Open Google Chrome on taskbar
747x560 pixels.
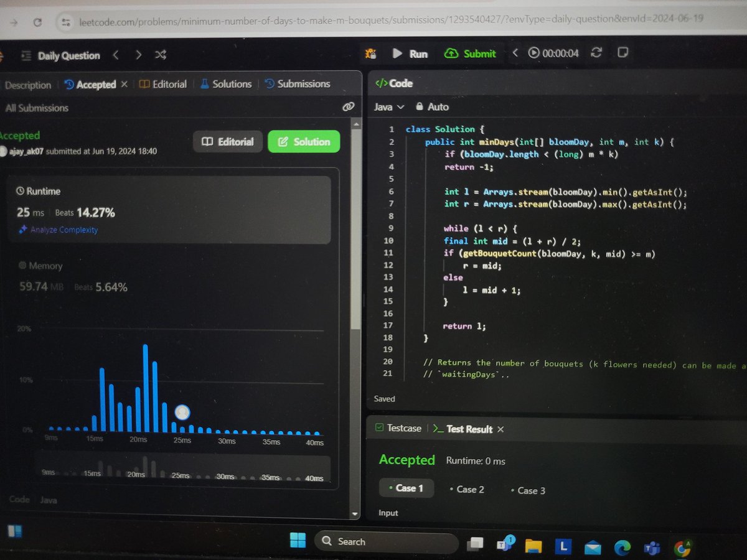click(x=682, y=548)
